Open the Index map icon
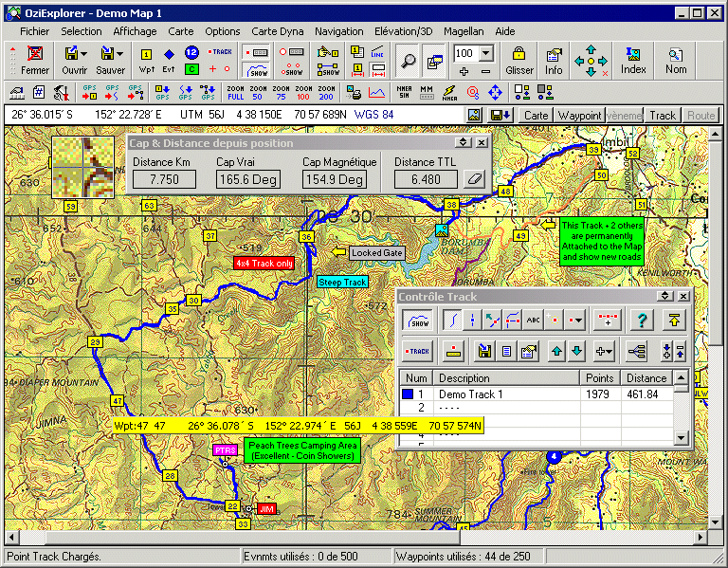 pos(633,54)
